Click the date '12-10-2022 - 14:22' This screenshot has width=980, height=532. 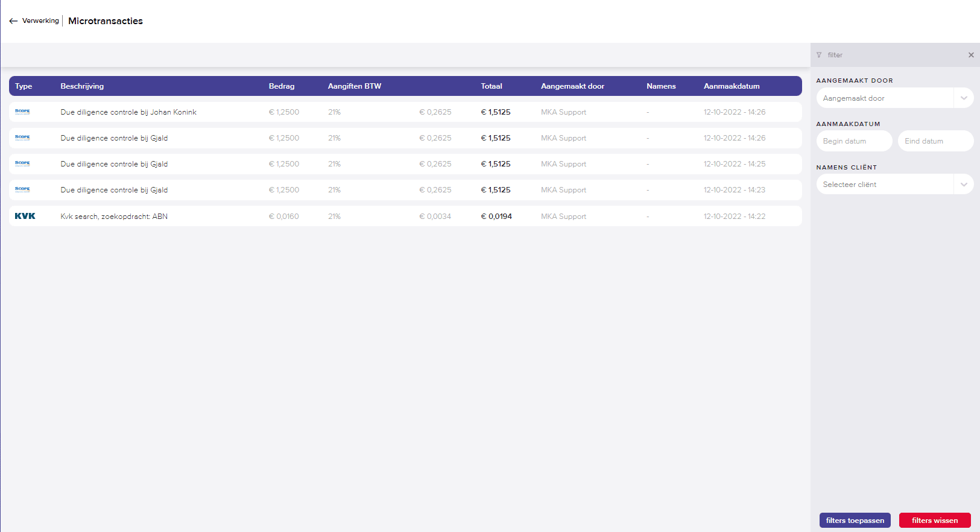click(x=735, y=217)
